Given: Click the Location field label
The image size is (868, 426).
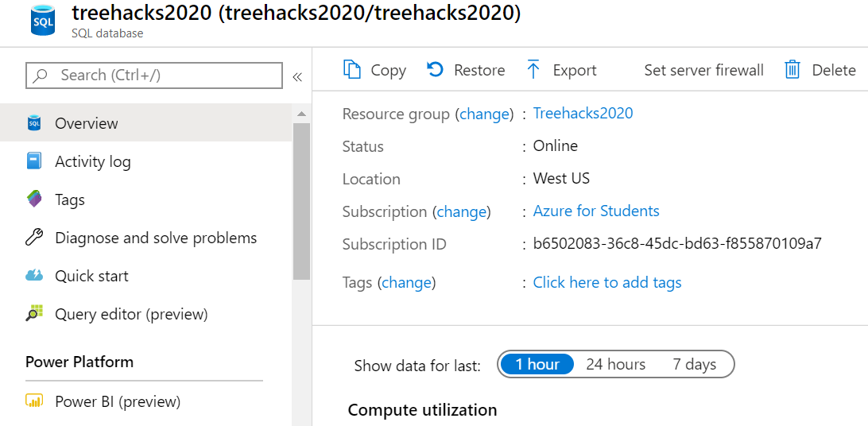Looking at the screenshot, I should tap(371, 180).
